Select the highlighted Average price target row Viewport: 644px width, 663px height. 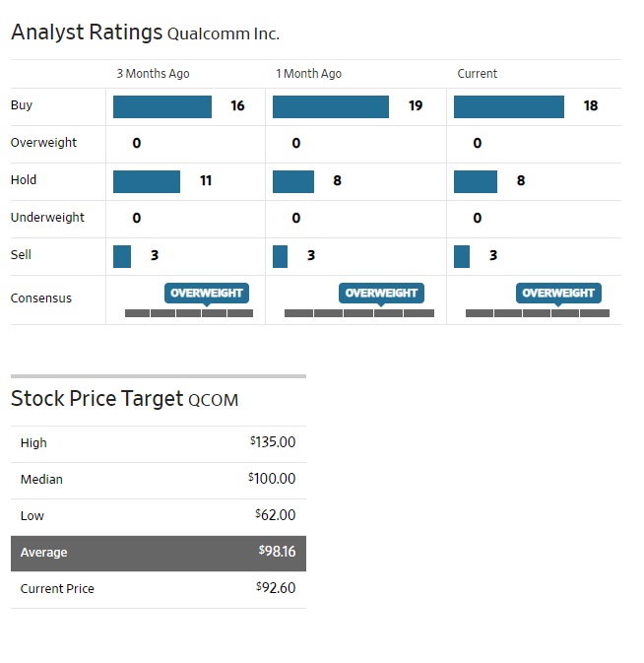pyautogui.click(x=159, y=553)
